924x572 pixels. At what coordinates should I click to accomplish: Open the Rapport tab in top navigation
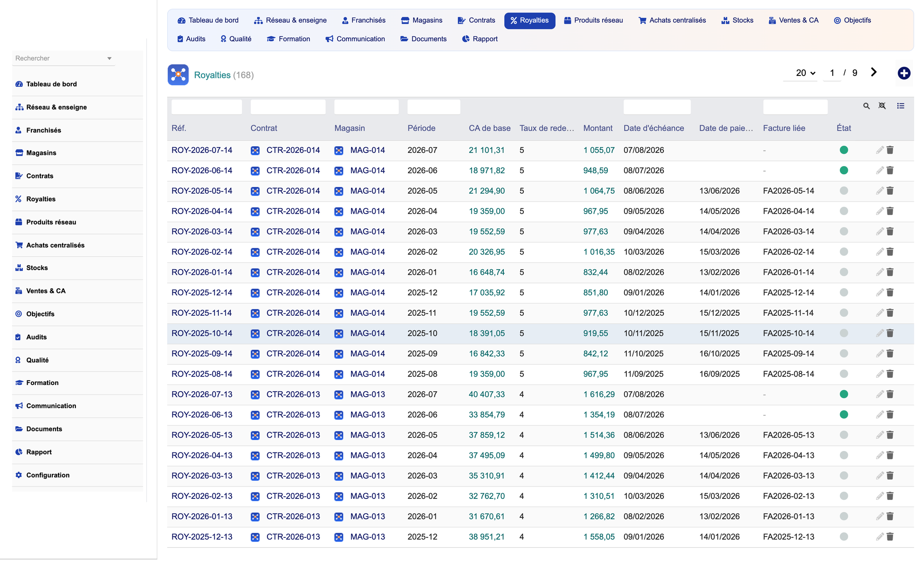pos(480,39)
